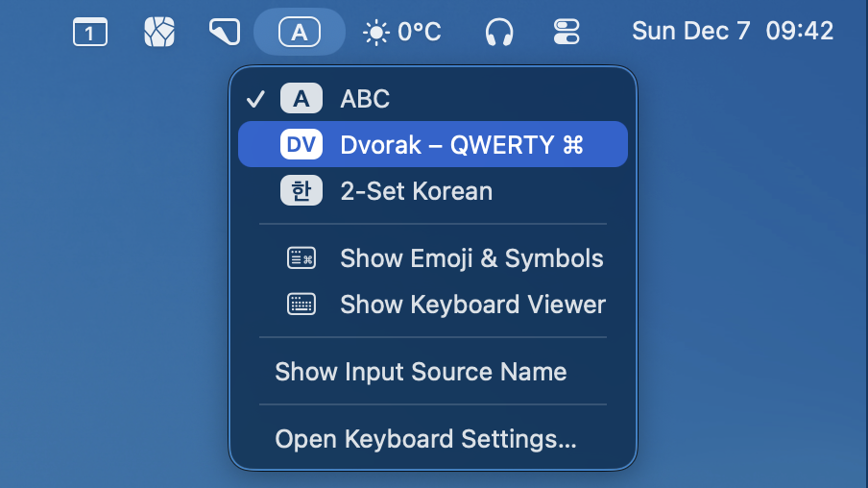Select the ABC input source
The image size is (868, 488).
pos(433,99)
